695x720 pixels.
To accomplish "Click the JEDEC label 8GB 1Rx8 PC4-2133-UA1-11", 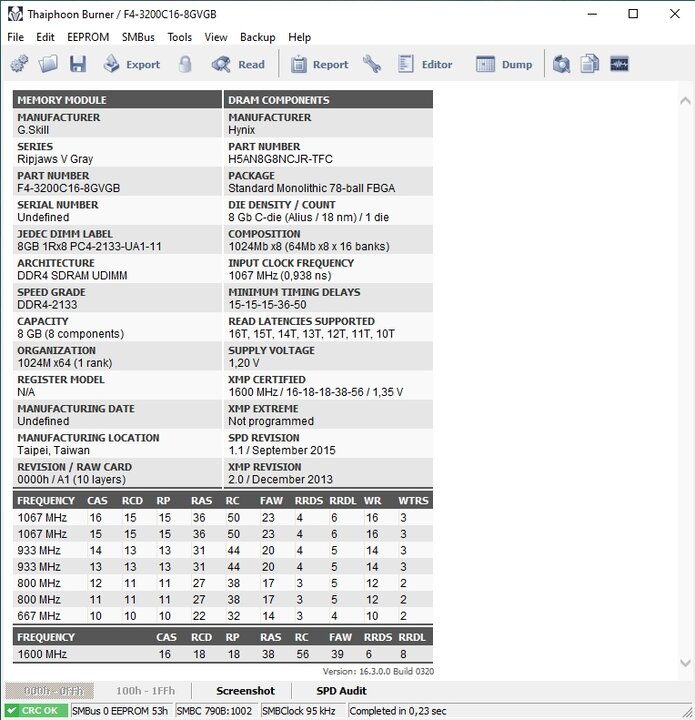I will click(90, 247).
